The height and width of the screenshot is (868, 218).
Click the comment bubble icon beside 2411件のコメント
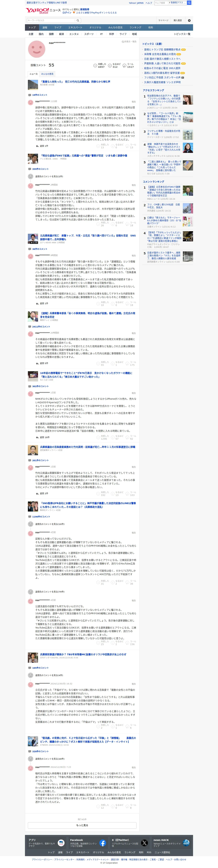click(29, 326)
